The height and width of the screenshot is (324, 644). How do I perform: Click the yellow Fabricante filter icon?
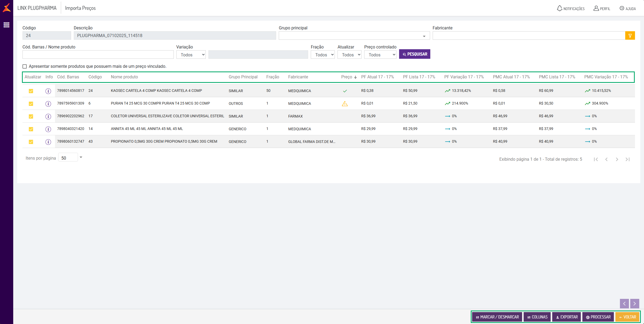point(630,35)
